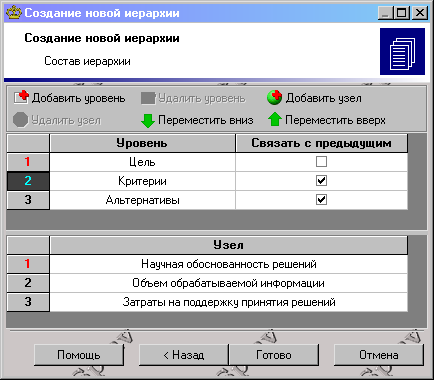Minimize the window
Image resolution: width=434 pixels, height=380 pixels.
pyautogui.click(x=385, y=13)
